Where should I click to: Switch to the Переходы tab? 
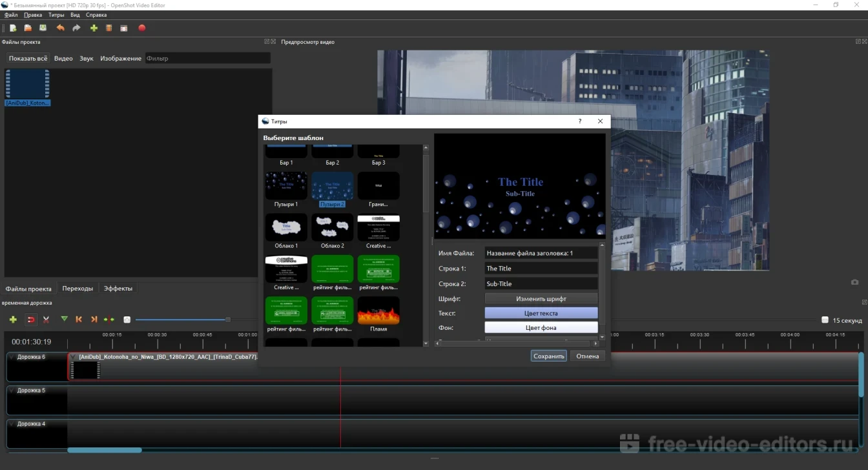77,289
